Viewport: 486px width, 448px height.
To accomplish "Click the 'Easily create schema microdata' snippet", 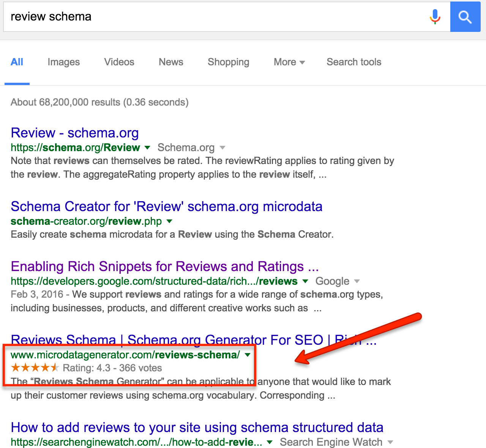I will (x=172, y=234).
